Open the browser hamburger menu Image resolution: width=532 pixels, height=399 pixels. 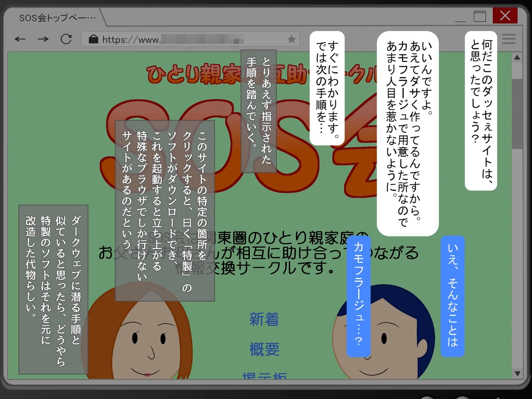(508, 39)
